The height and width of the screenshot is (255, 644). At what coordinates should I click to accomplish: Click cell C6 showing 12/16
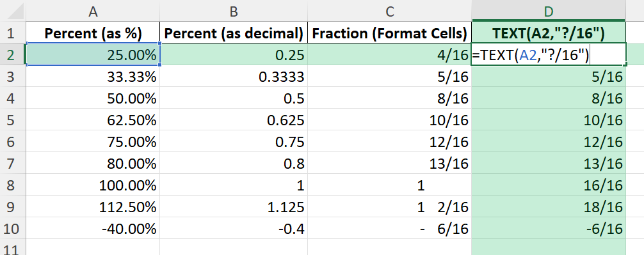[390, 141]
